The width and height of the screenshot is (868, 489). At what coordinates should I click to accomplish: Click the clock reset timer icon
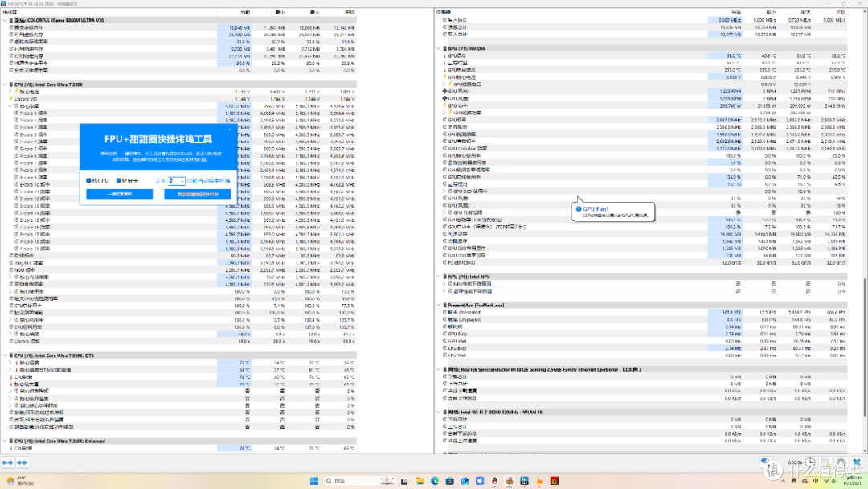[x=810, y=462]
